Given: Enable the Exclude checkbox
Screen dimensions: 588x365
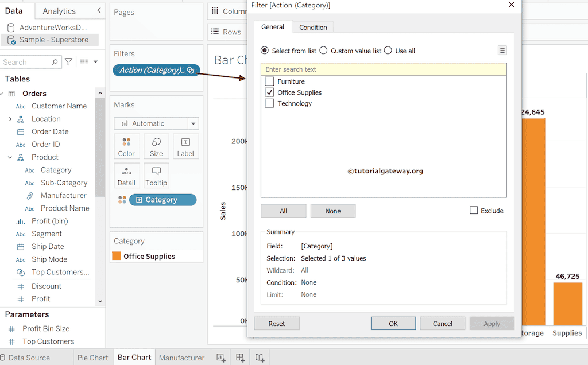Looking at the screenshot, I should pyautogui.click(x=474, y=210).
